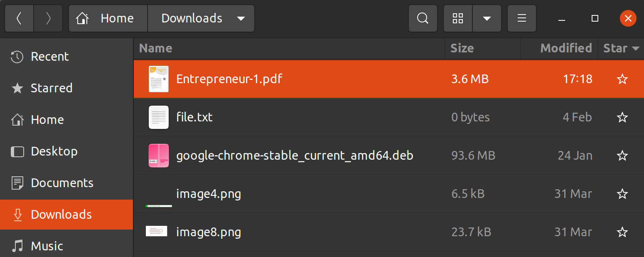Open Music in the sidebar
The image size is (644, 257).
tap(47, 246)
